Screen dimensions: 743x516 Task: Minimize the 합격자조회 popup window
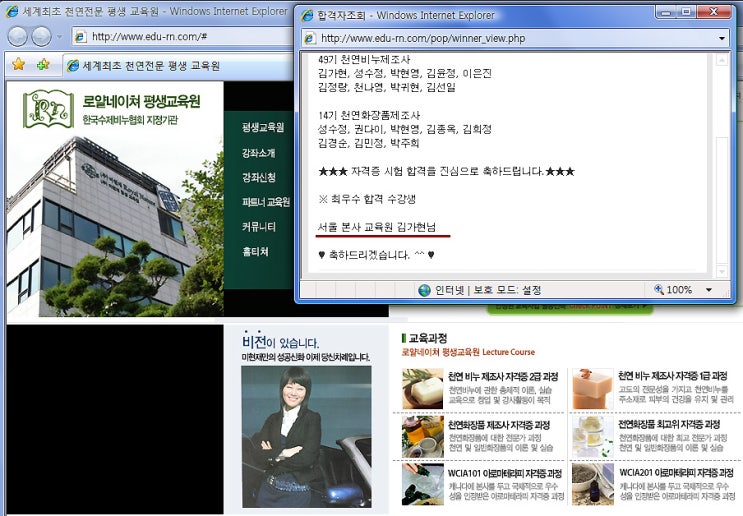click(666, 12)
